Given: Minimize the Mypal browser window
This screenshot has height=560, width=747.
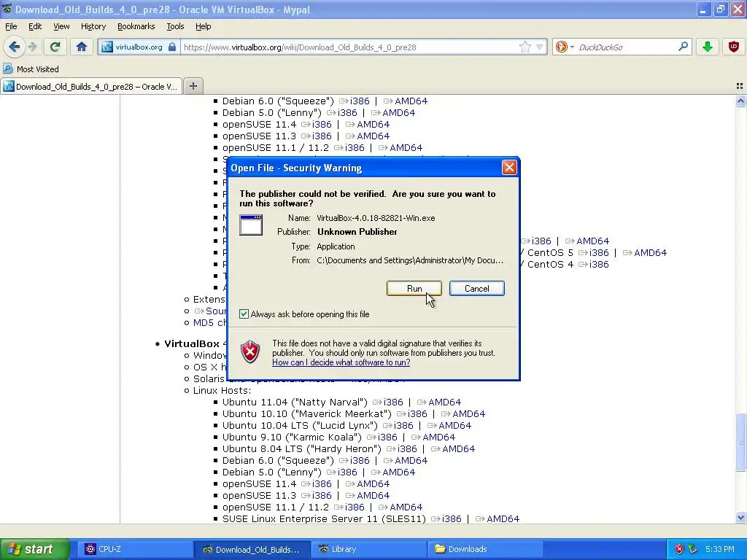Looking at the screenshot, I should [x=703, y=9].
